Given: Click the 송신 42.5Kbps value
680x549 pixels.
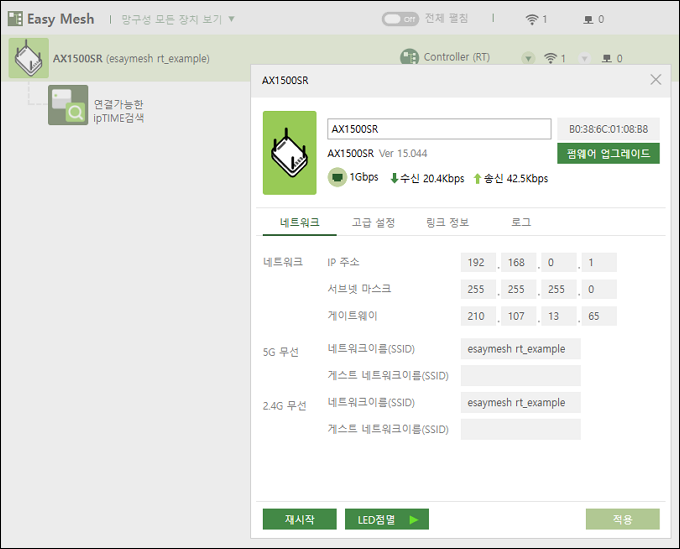Looking at the screenshot, I should click(x=516, y=178).
